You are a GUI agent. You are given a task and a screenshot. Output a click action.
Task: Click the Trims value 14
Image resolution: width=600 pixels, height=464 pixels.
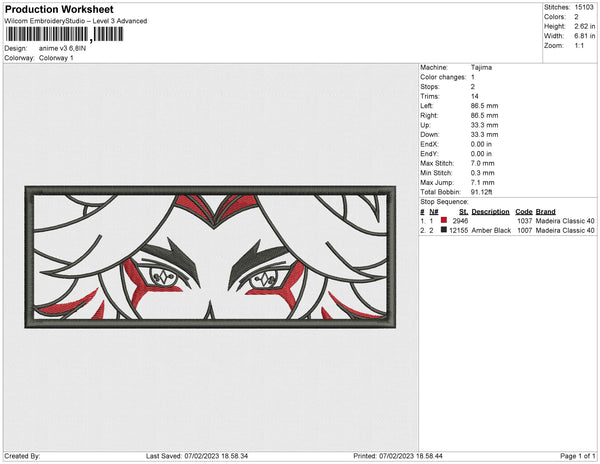tap(473, 94)
